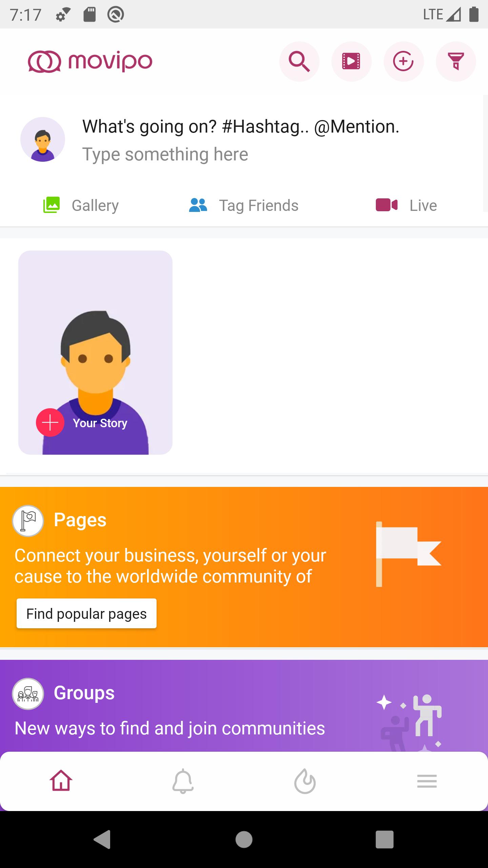Screen dimensions: 488x868
Task: Open the Groups people circle icon
Action: pyautogui.click(x=28, y=694)
